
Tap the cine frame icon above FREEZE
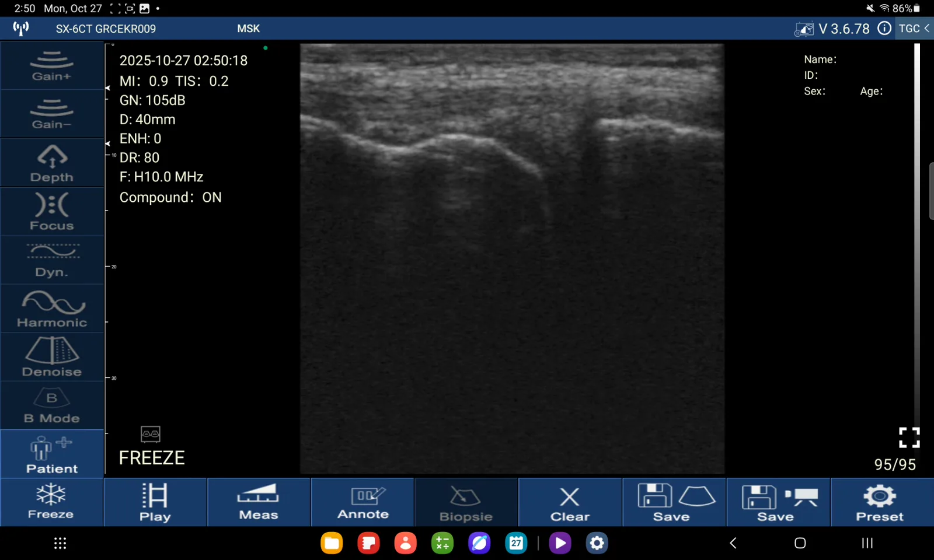coord(151,434)
